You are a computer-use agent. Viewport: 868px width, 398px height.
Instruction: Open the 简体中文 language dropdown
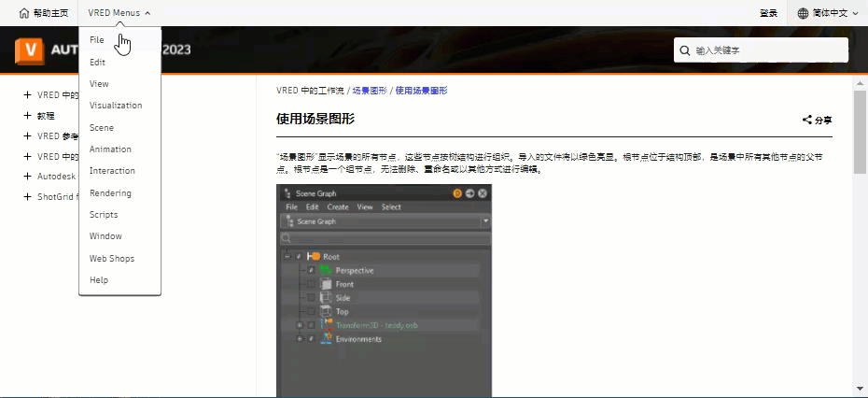pos(828,13)
